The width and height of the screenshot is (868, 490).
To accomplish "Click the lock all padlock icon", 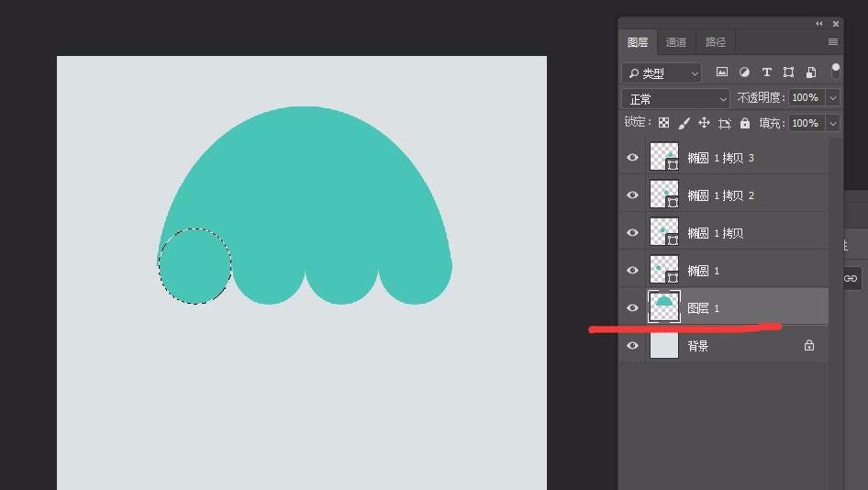I will 744,123.
